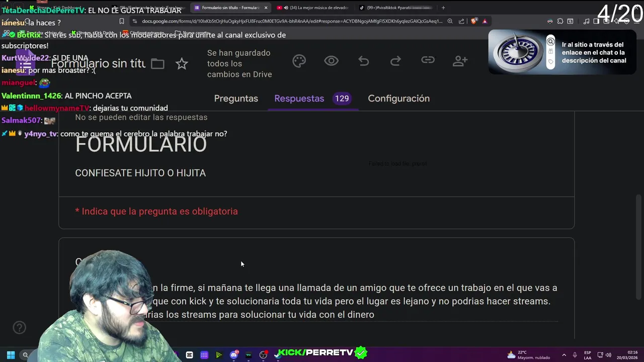Viewport: 644px width, 362px height.
Task: Undo the last form change
Action: (363, 61)
